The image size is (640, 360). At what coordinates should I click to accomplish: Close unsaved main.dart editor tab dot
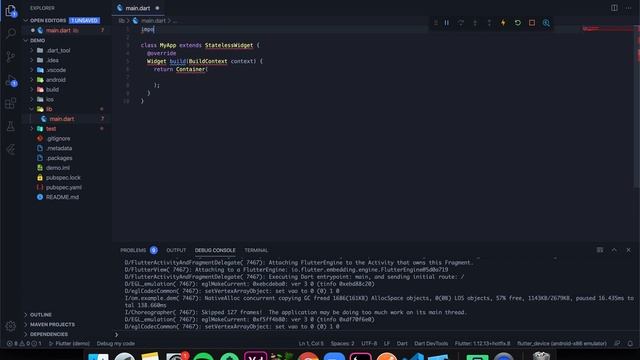point(157,8)
